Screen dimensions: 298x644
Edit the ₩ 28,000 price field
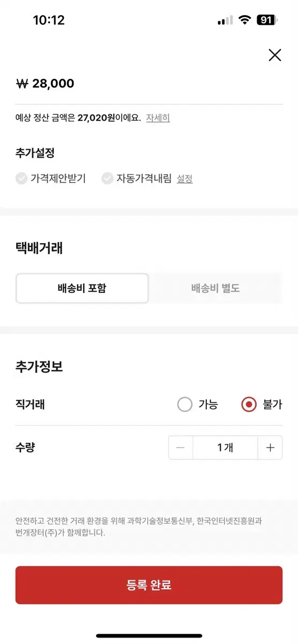tap(149, 84)
